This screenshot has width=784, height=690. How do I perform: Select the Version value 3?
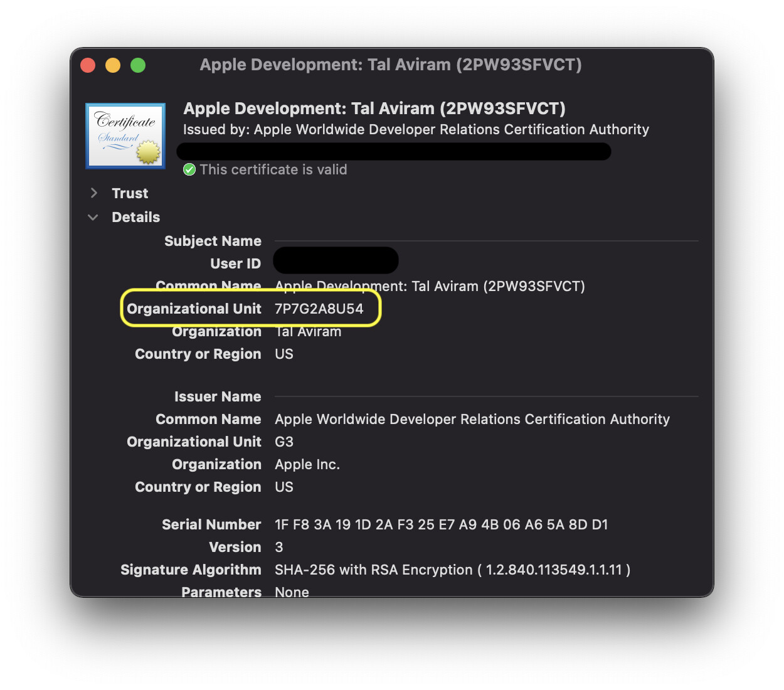coord(279,547)
